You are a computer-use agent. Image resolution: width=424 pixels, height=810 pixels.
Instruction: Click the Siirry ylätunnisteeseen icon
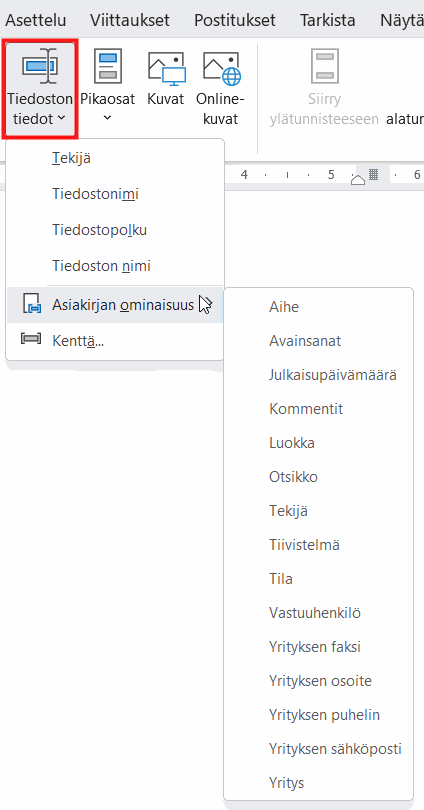(325, 66)
